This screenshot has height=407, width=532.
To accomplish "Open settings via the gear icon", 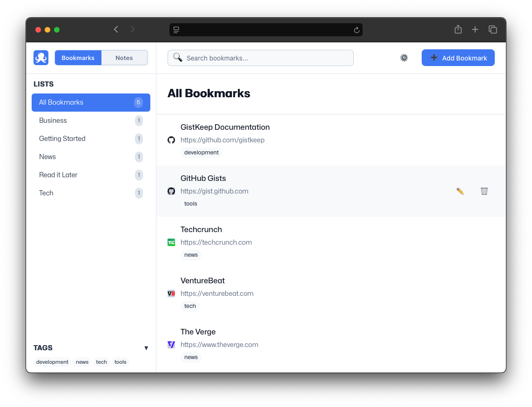I will click(404, 58).
